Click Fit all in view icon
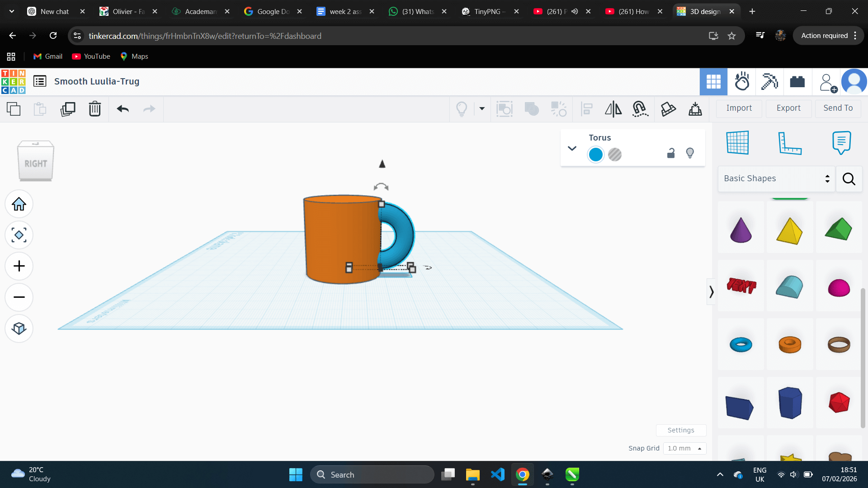 [x=19, y=235]
